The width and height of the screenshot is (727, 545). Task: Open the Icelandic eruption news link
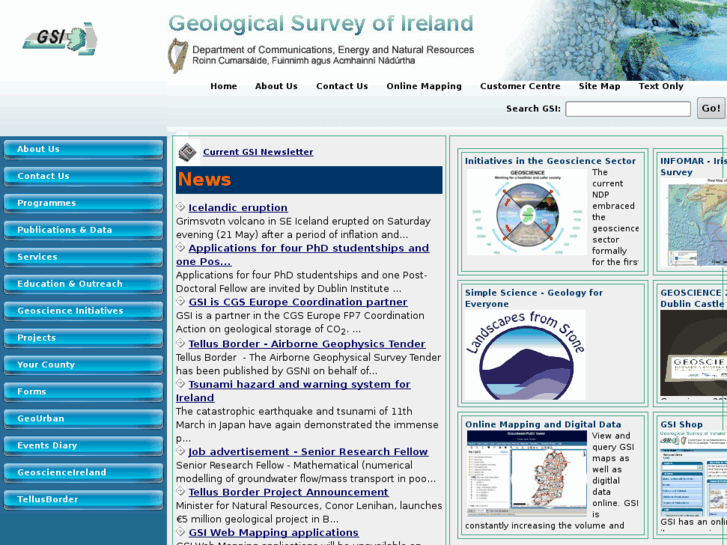(238, 207)
